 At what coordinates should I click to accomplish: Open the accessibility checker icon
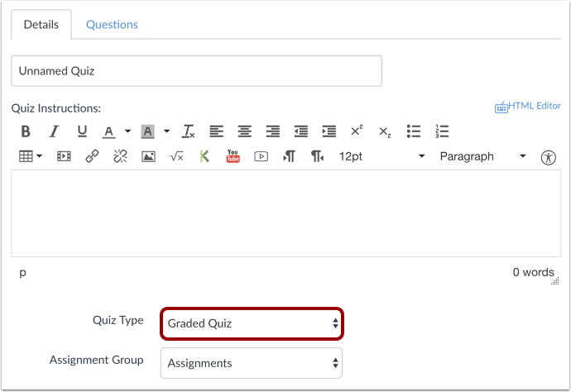548,157
